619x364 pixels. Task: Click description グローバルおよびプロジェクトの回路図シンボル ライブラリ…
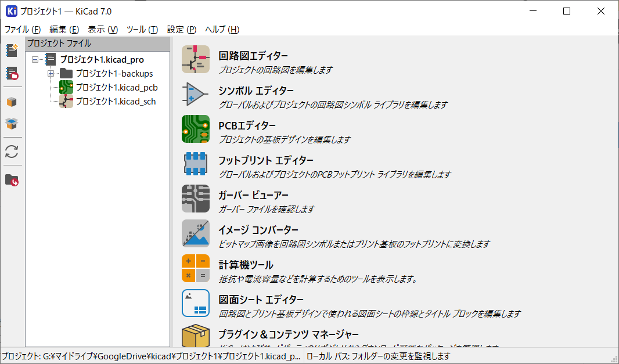coord(333,104)
